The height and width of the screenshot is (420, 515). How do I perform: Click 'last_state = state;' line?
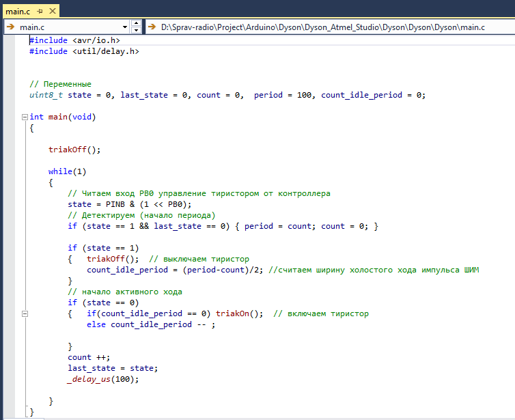click(113, 368)
